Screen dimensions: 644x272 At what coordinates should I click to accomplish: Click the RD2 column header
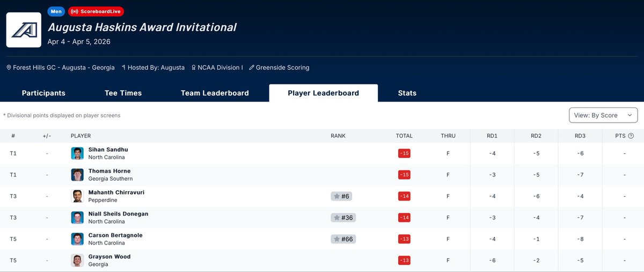click(536, 136)
